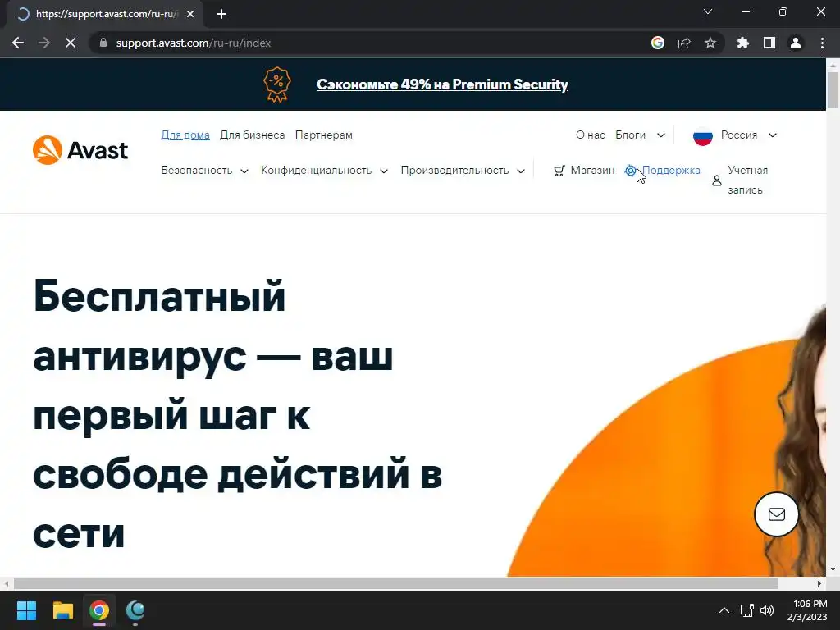Show hidden system tray icons

tap(724, 610)
